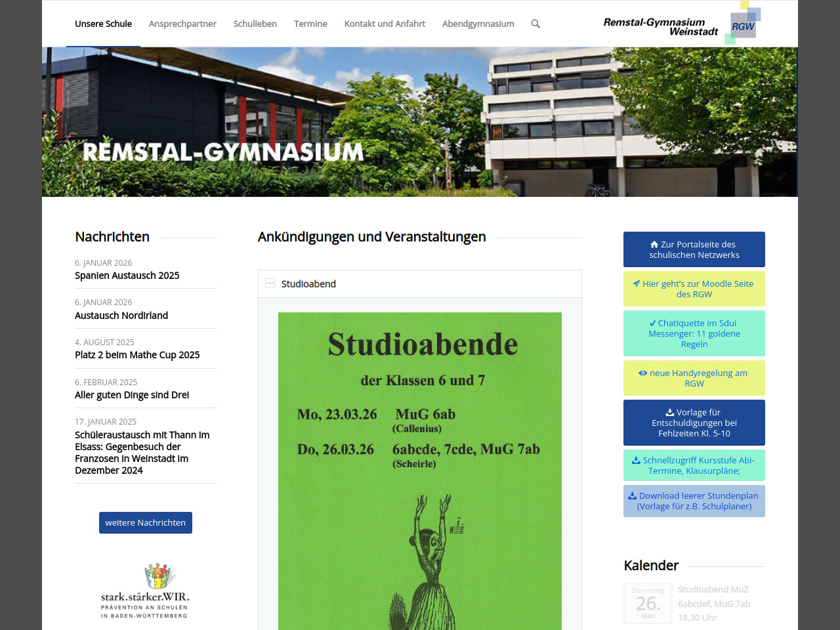Download Vorlage für Entschuldigungen bei Fehlzeiten

tap(694, 423)
